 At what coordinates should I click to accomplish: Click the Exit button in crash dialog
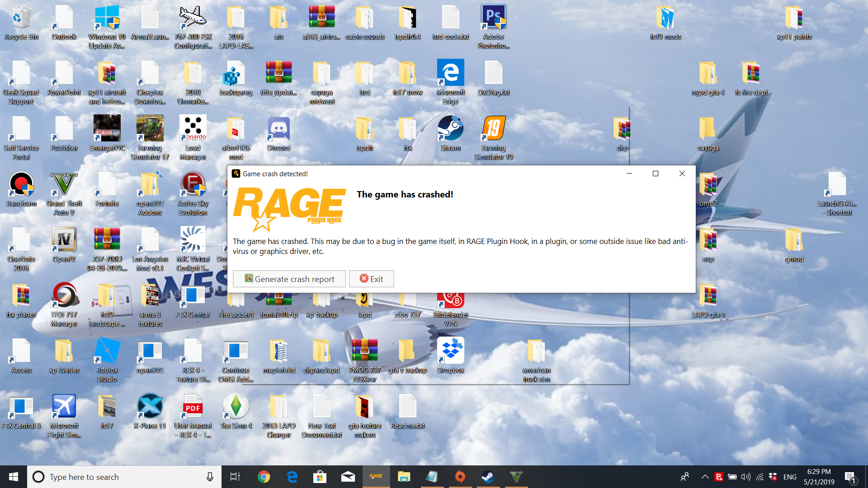[x=371, y=279]
